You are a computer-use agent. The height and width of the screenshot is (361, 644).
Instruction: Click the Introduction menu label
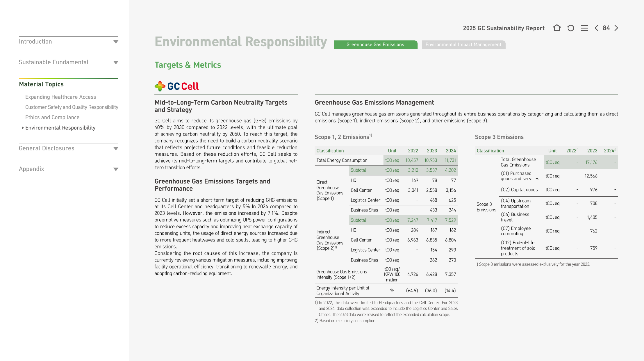(35, 42)
